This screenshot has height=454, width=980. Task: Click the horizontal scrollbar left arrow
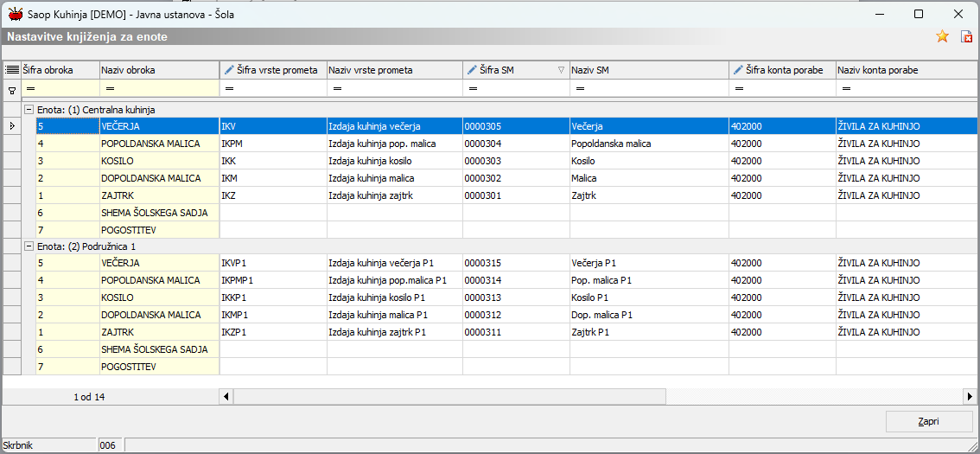227,396
